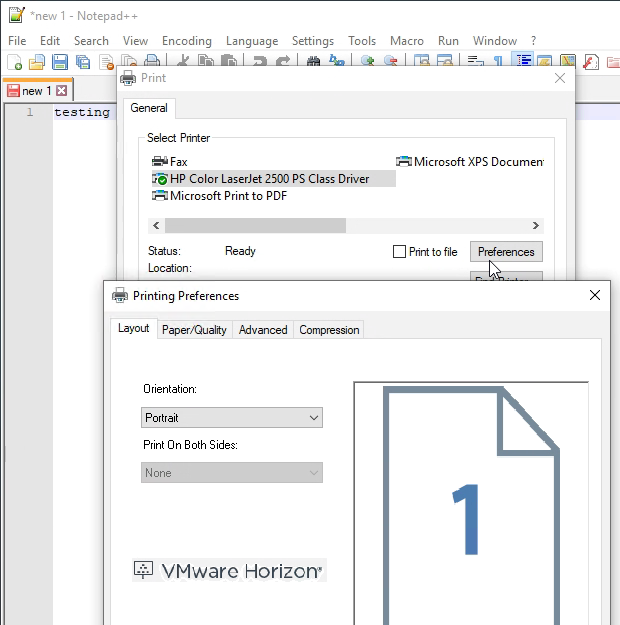Click the word testing in the editor
This screenshot has width=620, height=625.
click(x=82, y=112)
